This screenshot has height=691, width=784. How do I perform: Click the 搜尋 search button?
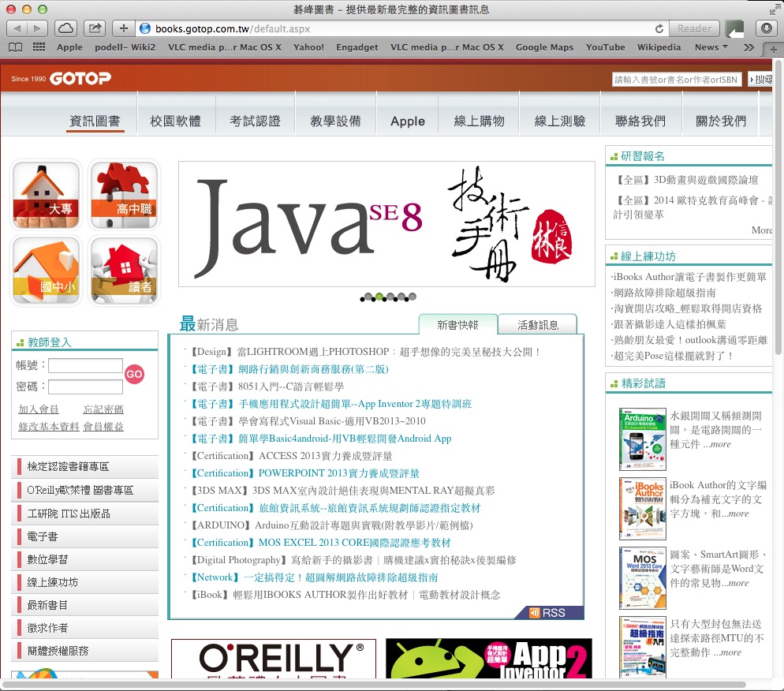click(761, 79)
